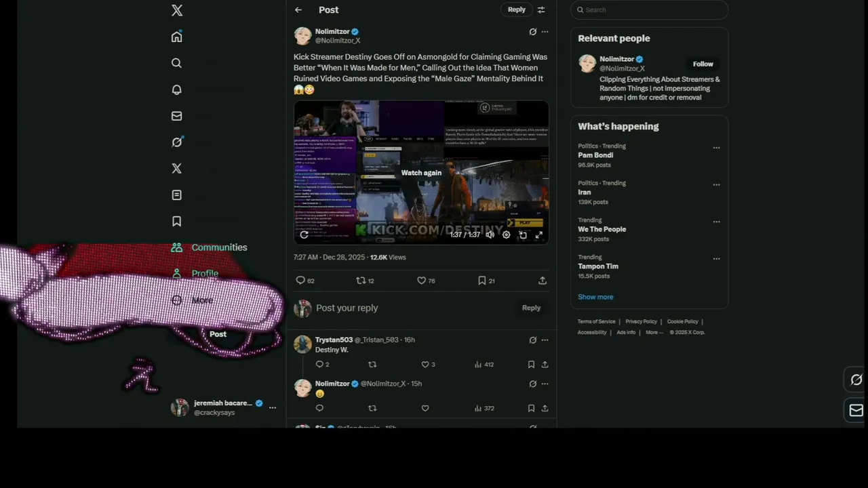Like the main post with 76 likes
868x488 pixels.
click(426, 281)
